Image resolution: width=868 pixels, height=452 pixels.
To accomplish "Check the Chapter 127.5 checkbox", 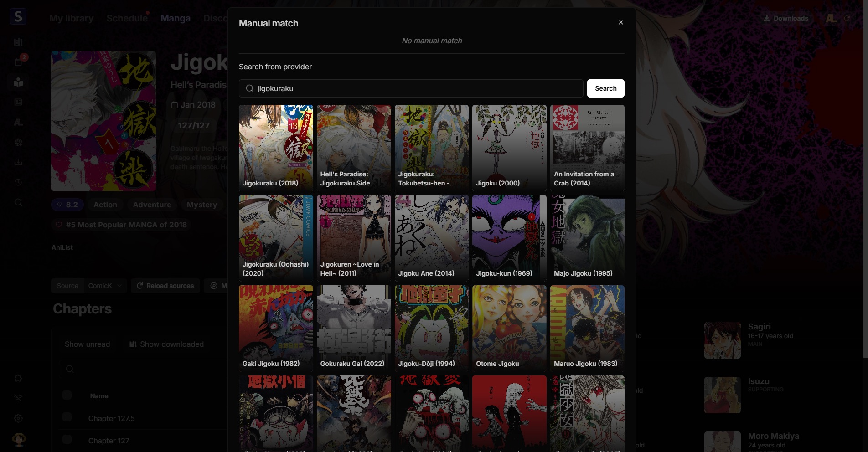I will [x=67, y=417].
